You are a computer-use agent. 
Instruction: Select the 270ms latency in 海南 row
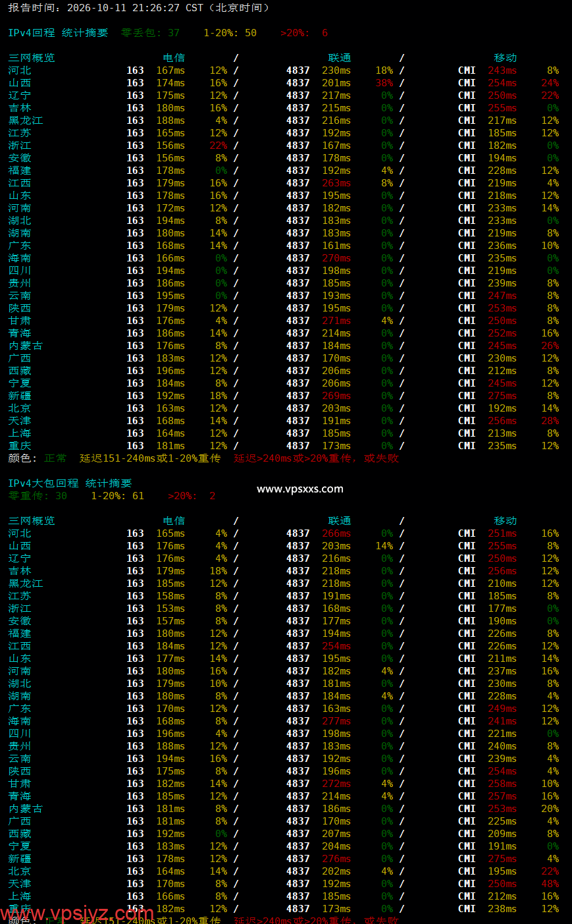[336, 258]
